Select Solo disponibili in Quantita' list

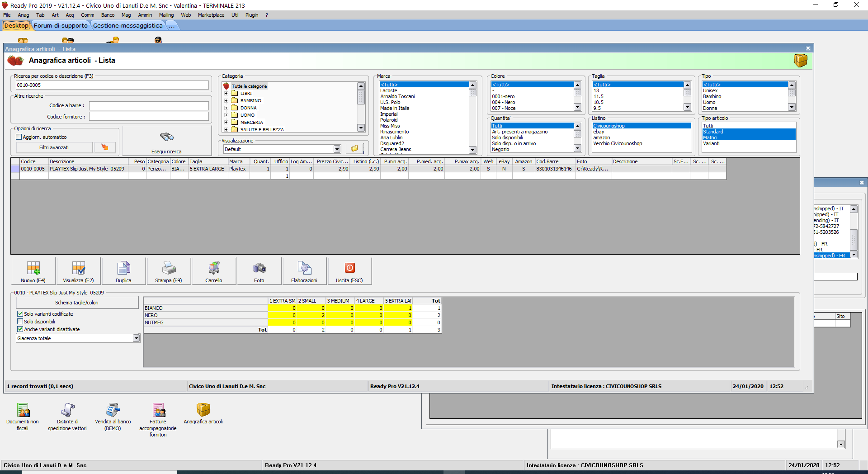(x=507, y=137)
